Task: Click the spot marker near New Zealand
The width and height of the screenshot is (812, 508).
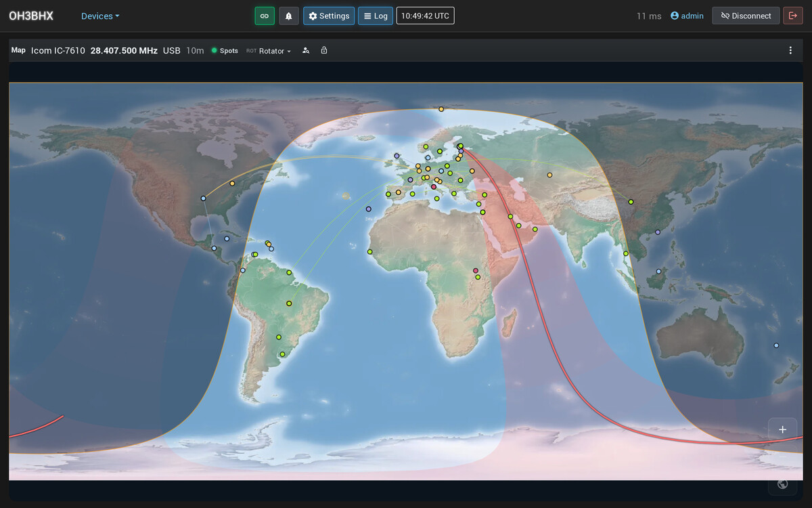Action: 776,345
